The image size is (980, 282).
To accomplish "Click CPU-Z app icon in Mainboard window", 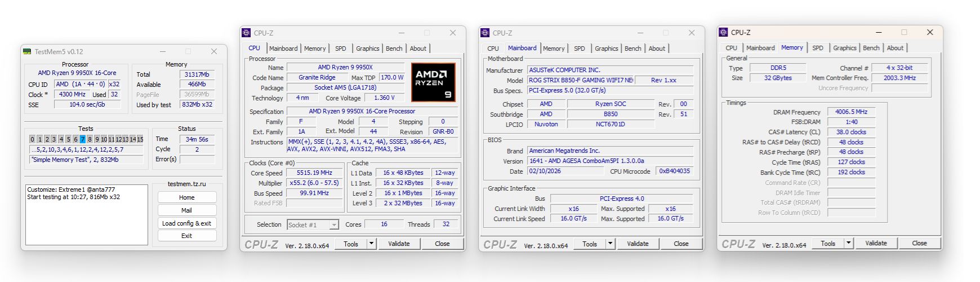I will (x=485, y=33).
